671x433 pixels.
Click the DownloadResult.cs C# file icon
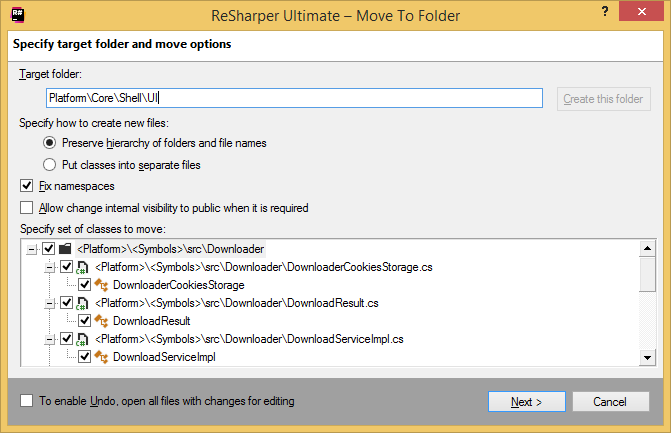pyautogui.click(x=83, y=303)
